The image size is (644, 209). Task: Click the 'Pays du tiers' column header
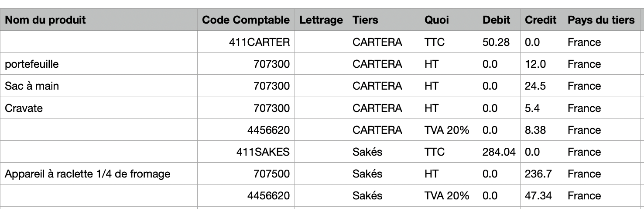point(601,20)
